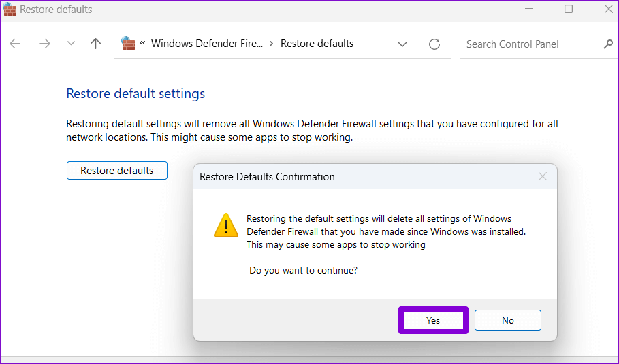Click the Back navigation arrow

point(15,44)
